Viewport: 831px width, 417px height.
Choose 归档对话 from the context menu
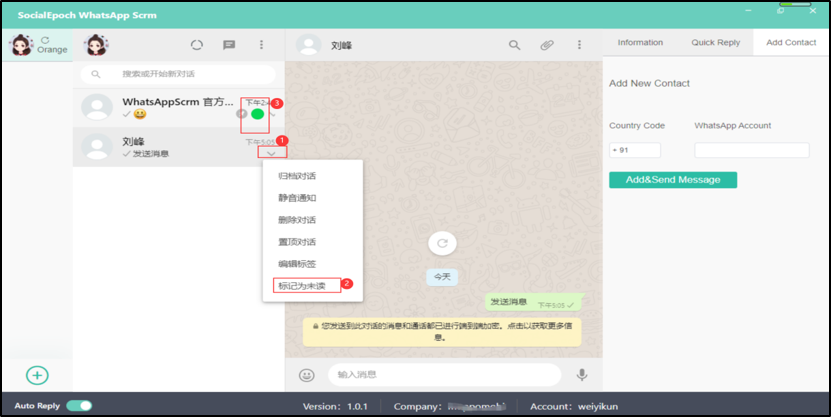[297, 176]
